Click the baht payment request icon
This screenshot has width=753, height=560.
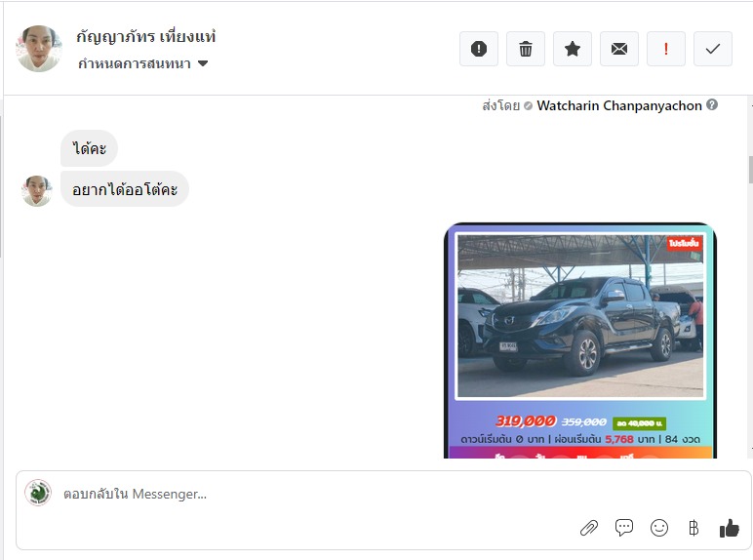tap(694, 529)
